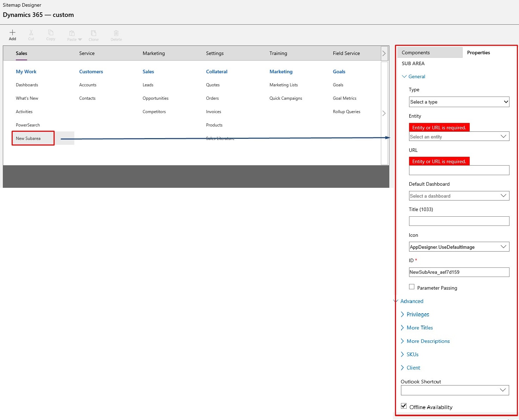Select the PowerSearch subarea
Screen dimensions: 519x420
tap(28, 125)
